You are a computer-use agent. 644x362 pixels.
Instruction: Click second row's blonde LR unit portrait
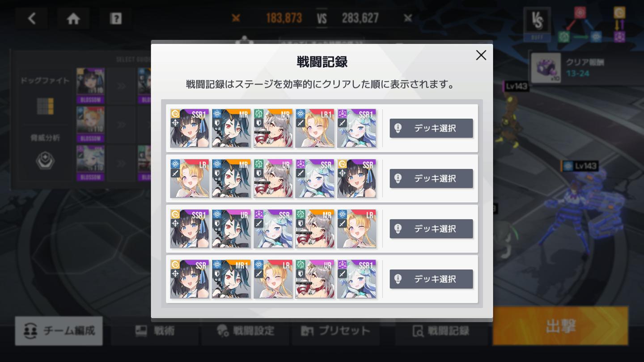[x=189, y=178]
